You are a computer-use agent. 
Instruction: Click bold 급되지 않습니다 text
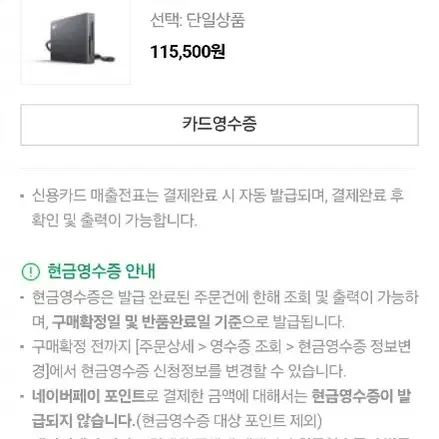83,421
